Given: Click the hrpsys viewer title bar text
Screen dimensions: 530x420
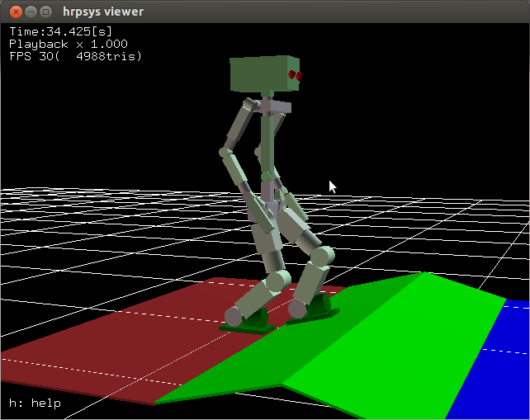Looking at the screenshot, I should (102, 12).
